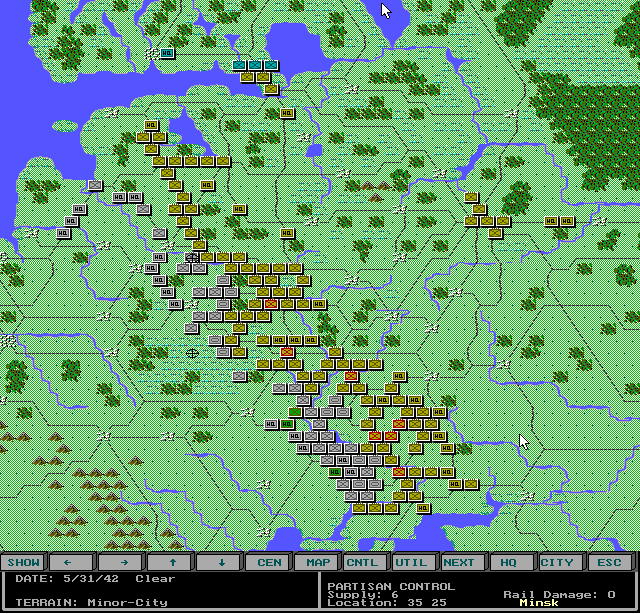
Task: Open the MAP option in the command bar
Action: pyautogui.click(x=318, y=563)
